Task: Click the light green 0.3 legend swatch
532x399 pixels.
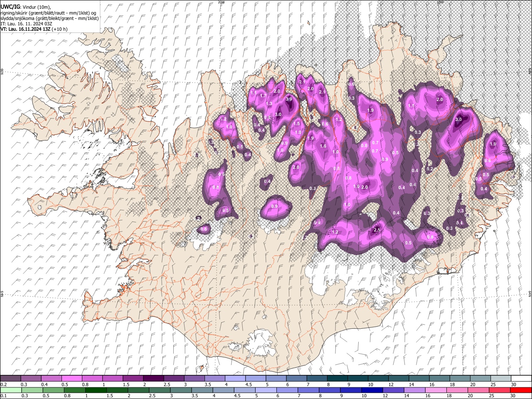Action: click(32, 390)
